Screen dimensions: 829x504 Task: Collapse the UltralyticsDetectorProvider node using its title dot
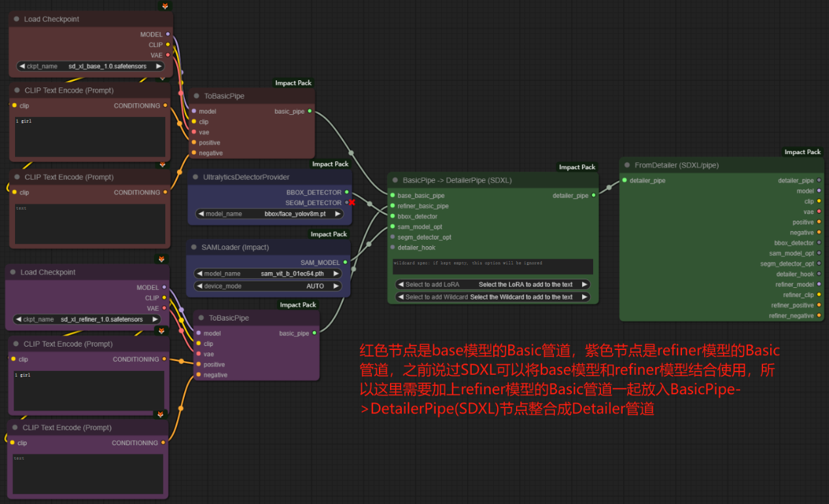click(195, 177)
